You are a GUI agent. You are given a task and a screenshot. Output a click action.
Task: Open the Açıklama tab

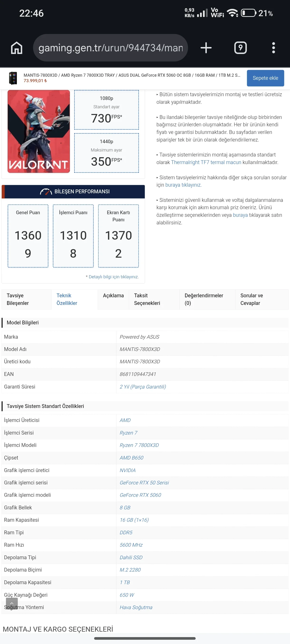pyautogui.click(x=113, y=299)
